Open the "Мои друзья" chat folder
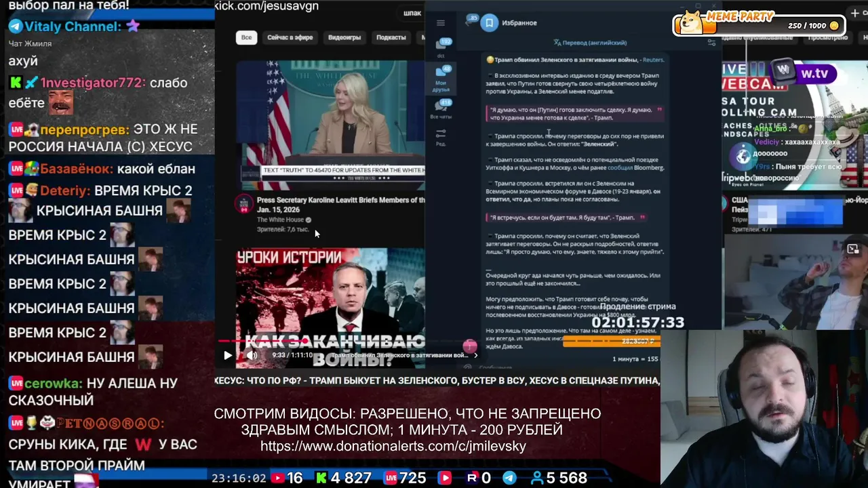The width and height of the screenshot is (868, 488). point(441,79)
